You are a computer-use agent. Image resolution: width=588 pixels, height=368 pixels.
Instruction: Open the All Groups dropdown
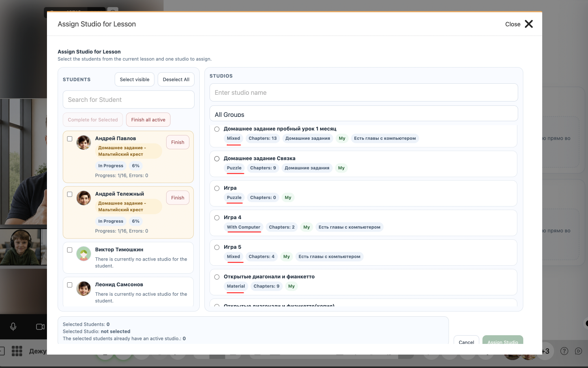[x=364, y=113]
